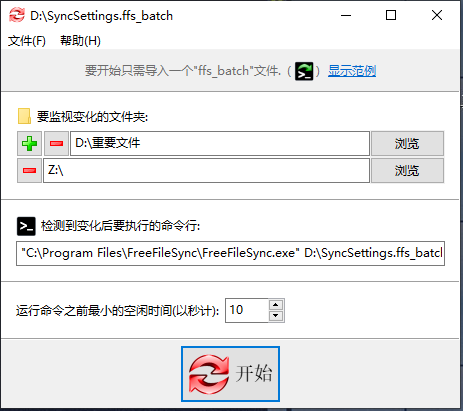Start monitoring with the 开始 button
This screenshot has width=463, height=411.
[x=230, y=374]
